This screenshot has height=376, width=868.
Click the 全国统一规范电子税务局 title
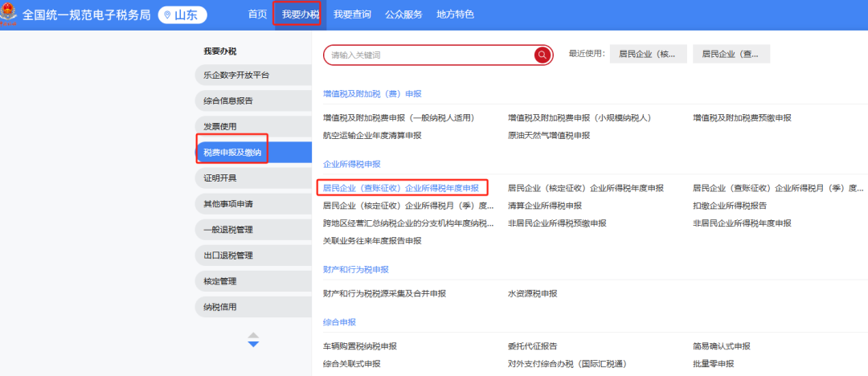(x=86, y=15)
